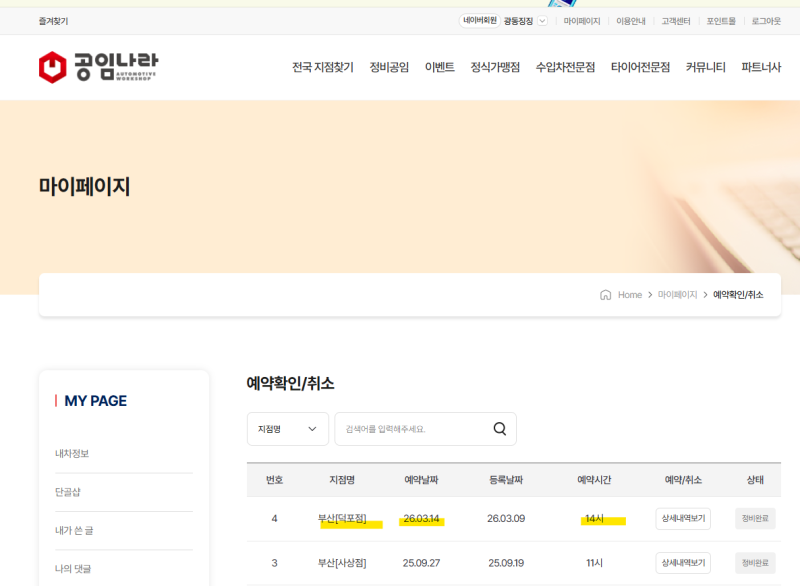Viewport: 800px width, 586px height.
Task: Click 정비완료 status for reservation 3
Action: click(755, 563)
